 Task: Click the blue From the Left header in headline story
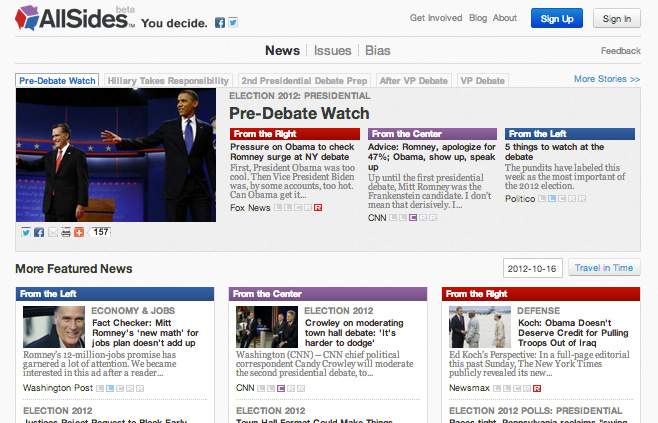570,134
